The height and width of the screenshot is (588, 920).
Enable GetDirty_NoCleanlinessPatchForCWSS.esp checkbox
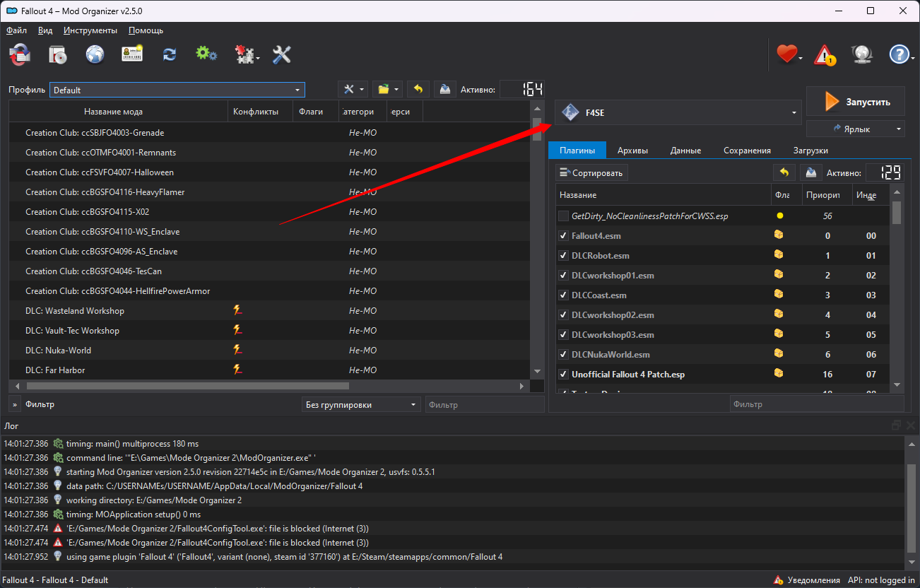563,216
